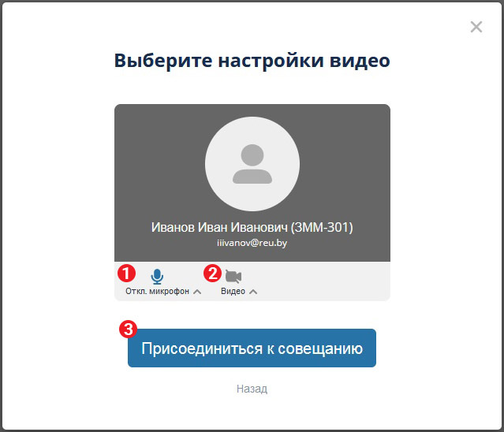
Task: Select the Откл. микрофон label
Action: (157, 292)
